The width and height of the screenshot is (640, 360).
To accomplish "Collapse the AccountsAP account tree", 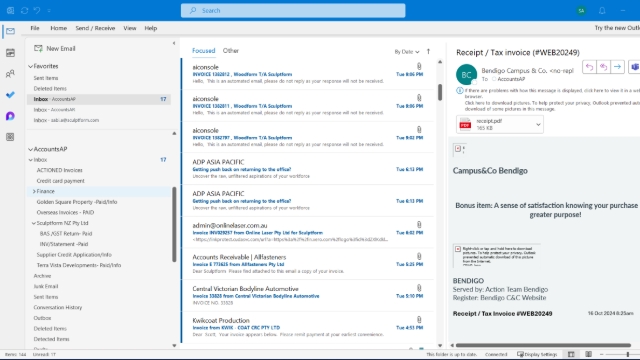I will (x=31, y=149).
